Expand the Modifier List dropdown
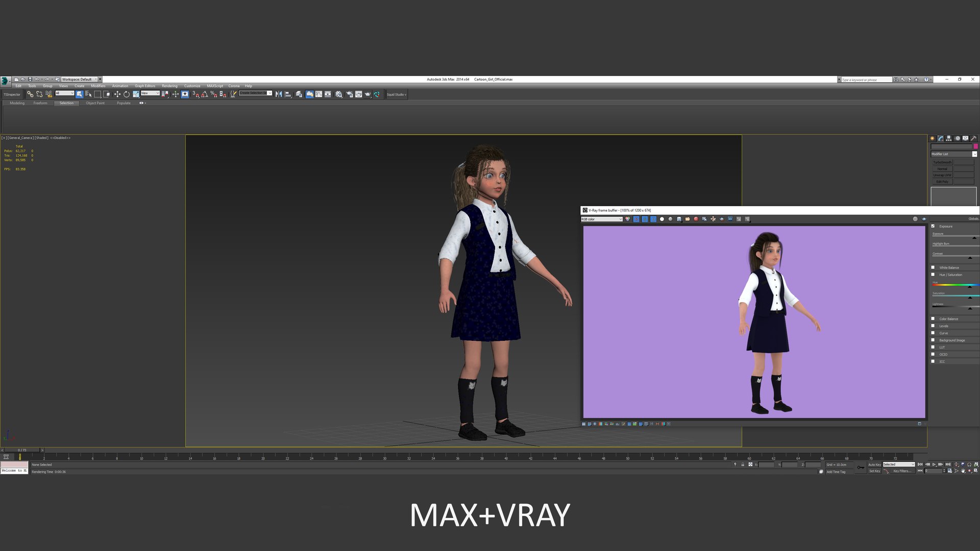The width and height of the screenshot is (980, 551). tap(953, 154)
